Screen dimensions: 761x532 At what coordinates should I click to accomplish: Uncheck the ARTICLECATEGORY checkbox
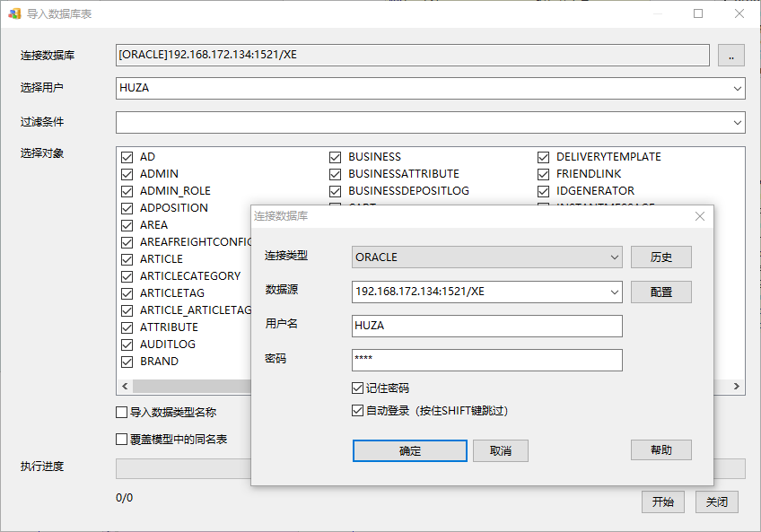pyautogui.click(x=127, y=276)
